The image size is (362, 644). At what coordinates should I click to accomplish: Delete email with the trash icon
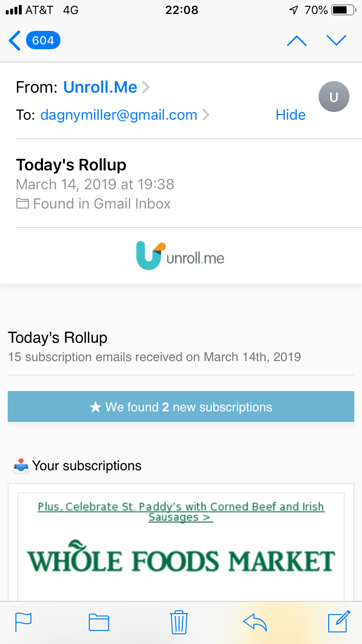[179, 622]
